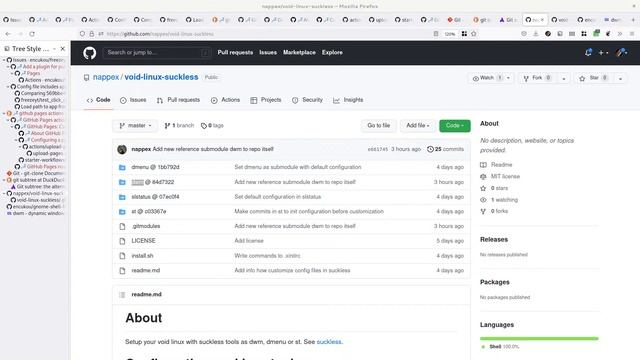The height and width of the screenshot is (360, 640).
Task: Open the GitHub notifications bell
Action: click(x=588, y=53)
